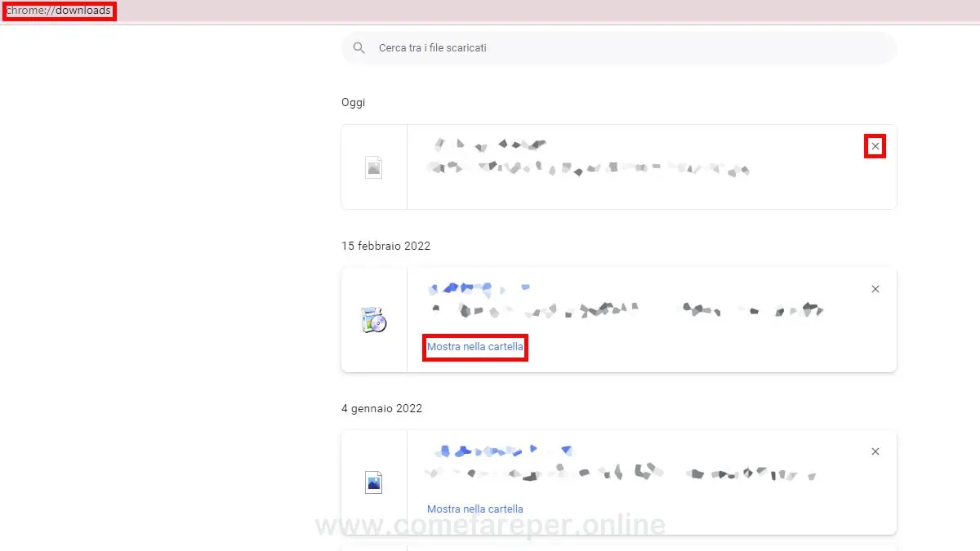Click the 4 gennaio 2022 date heading
Viewport: 980px width, 551px height.
tap(382, 408)
